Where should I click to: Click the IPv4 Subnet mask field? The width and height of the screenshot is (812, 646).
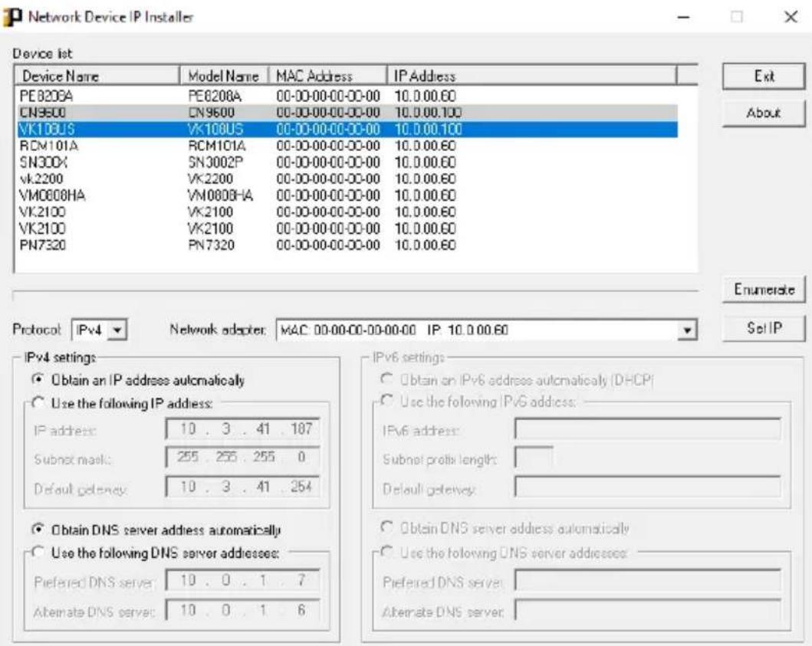point(242,457)
